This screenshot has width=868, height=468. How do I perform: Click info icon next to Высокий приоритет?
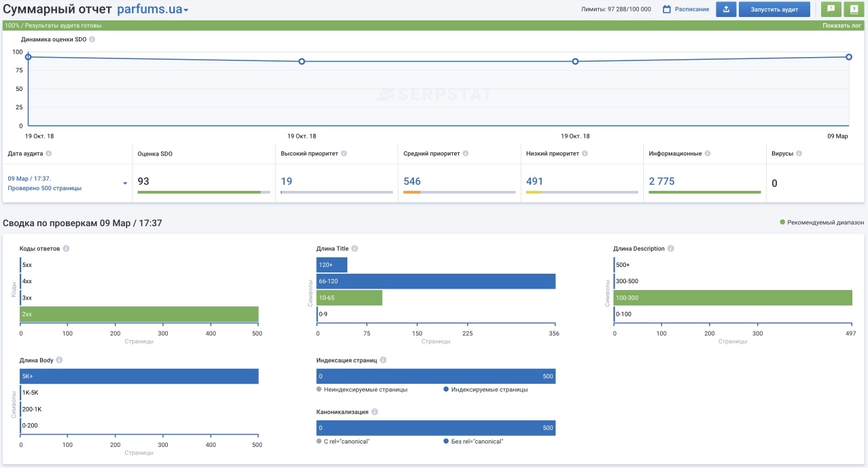click(x=344, y=154)
